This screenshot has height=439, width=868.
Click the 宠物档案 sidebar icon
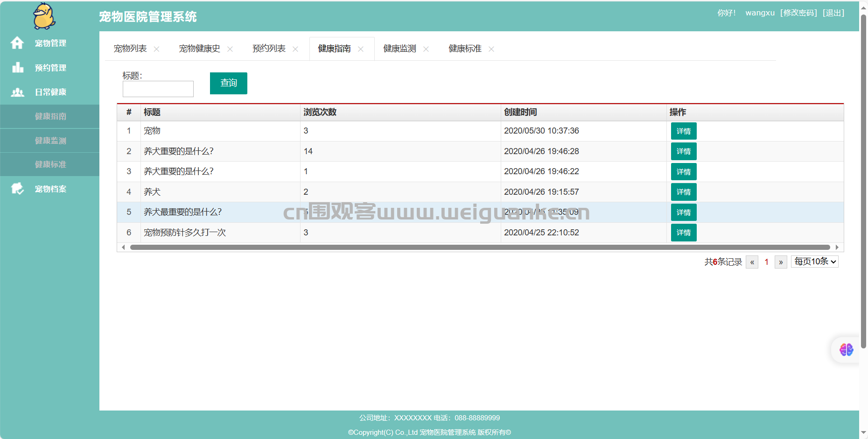click(18, 189)
